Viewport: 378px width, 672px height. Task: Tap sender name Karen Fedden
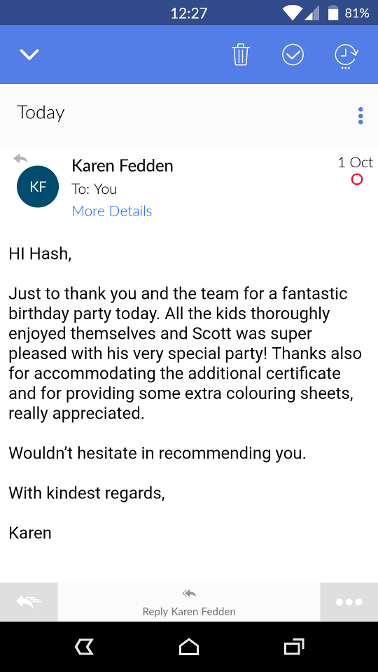[123, 165]
